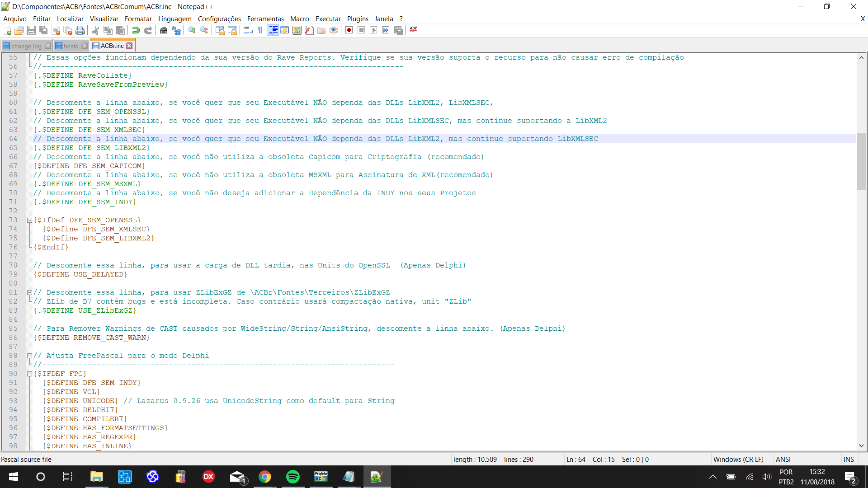Click the Close All documents icon
Viewport: 868px width, 488px height.
pos(68,30)
